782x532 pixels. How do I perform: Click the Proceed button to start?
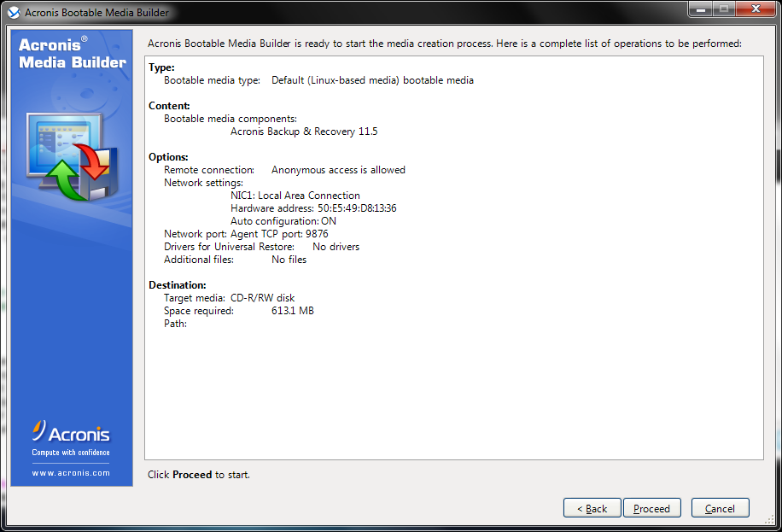[x=652, y=508]
